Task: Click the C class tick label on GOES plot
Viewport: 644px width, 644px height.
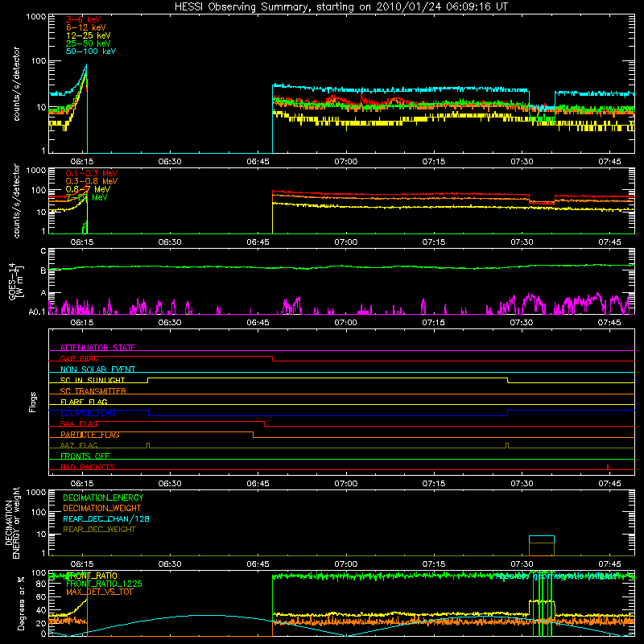Action: click(x=43, y=251)
